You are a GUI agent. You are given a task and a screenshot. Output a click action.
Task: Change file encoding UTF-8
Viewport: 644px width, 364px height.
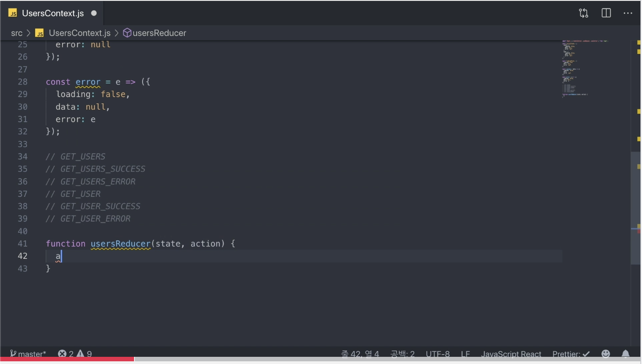438,354
